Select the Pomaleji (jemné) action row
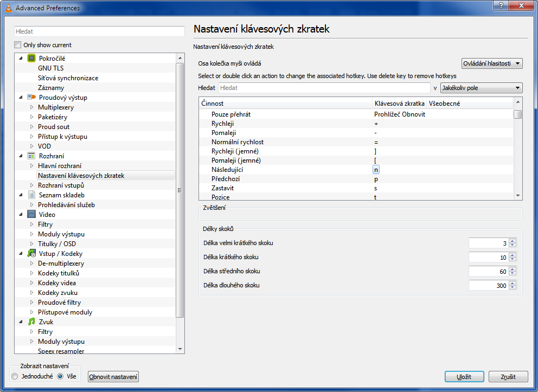The image size is (538, 392). pyautogui.click(x=356, y=160)
